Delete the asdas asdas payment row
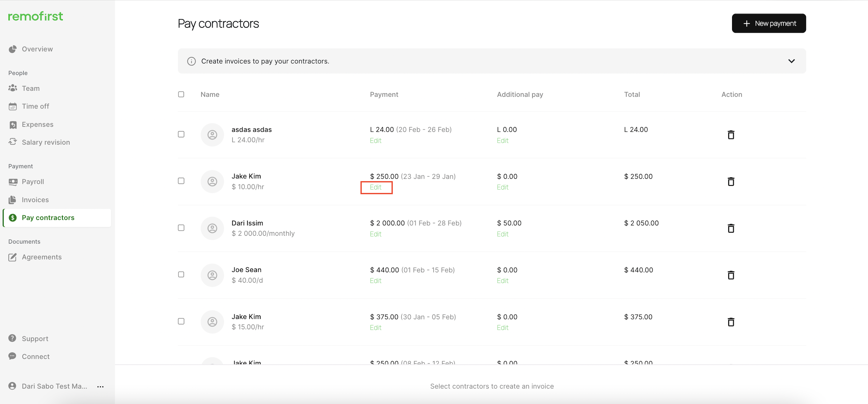868x404 pixels. [731, 135]
